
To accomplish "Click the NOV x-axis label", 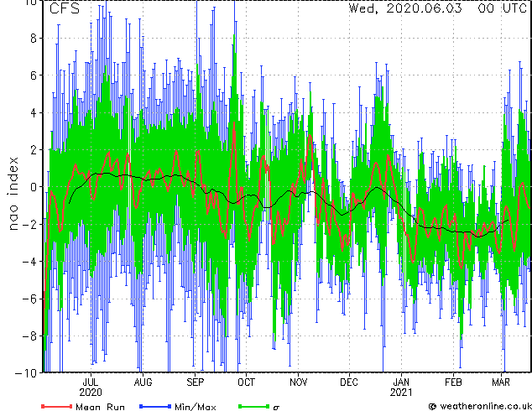I will (298, 382).
